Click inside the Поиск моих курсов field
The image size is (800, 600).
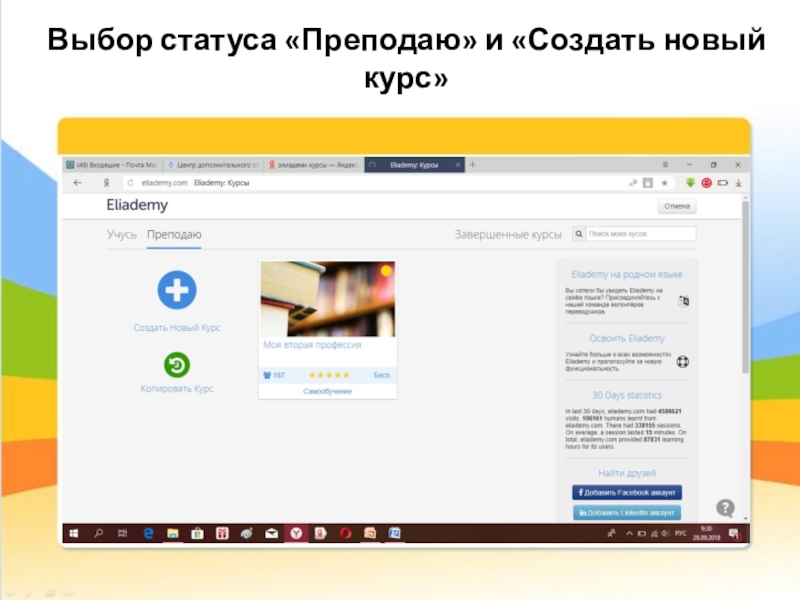[639, 234]
